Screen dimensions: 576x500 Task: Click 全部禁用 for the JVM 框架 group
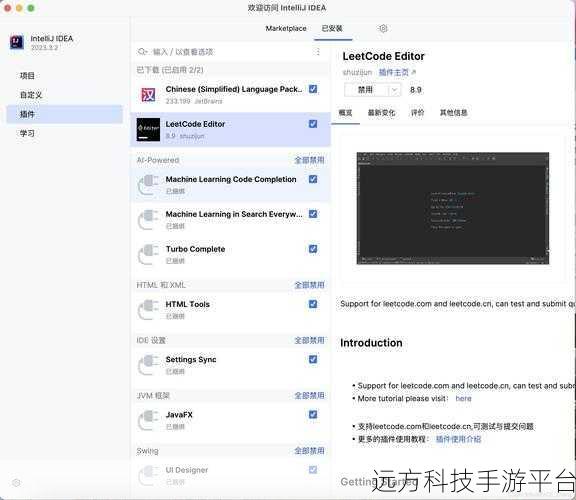(309, 396)
